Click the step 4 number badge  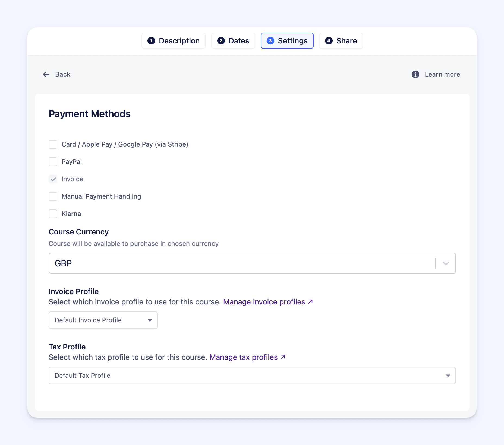point(329,41)
